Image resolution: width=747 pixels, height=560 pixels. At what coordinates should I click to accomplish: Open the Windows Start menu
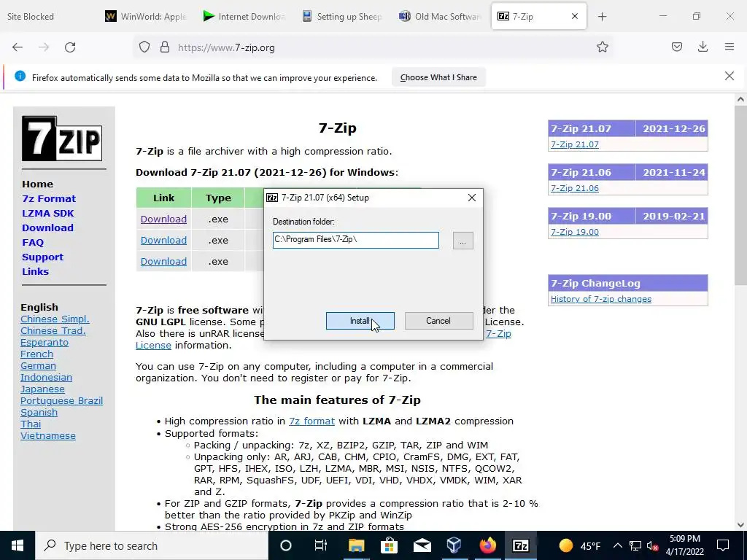[x=18, y=545]
